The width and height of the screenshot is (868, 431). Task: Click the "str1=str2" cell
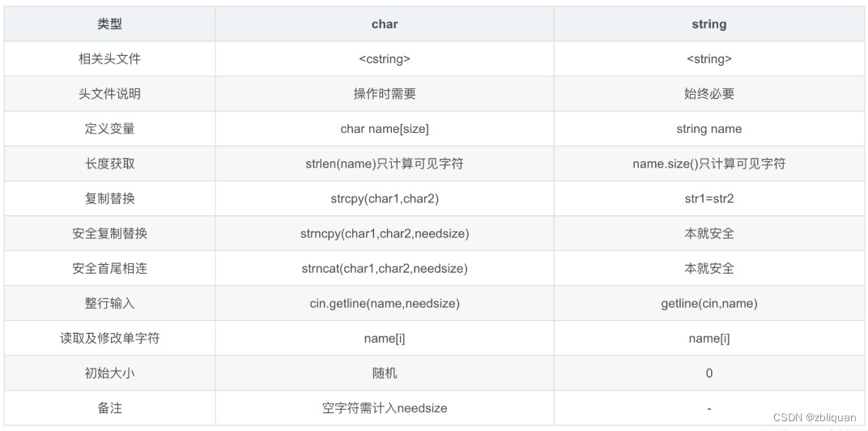pyautogui.click(x=708, y=198)
